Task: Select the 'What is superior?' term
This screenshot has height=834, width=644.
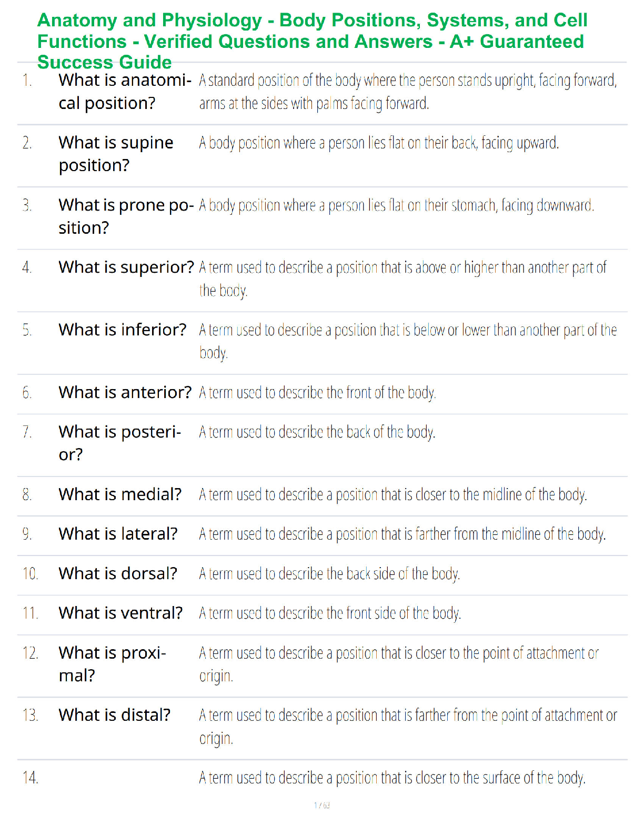Action: 126,267
